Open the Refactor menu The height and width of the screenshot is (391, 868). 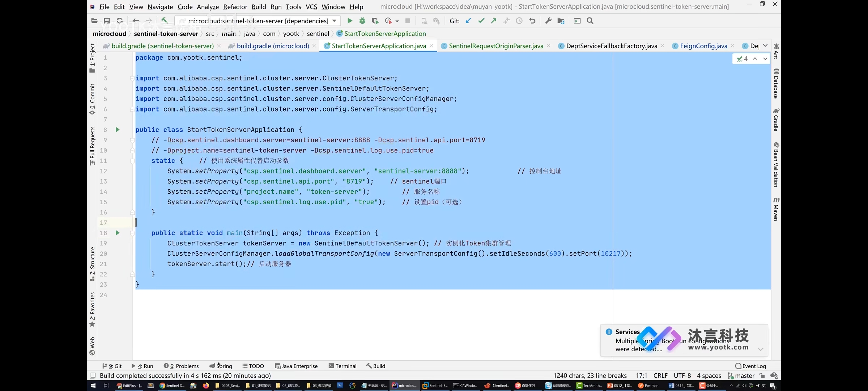click(235, 7)
